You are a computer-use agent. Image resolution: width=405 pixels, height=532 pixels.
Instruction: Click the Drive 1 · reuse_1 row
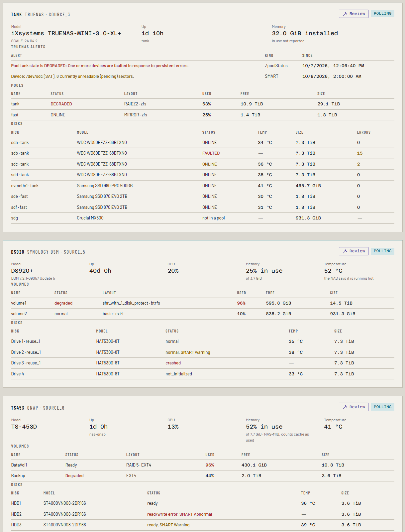(203, 341)
